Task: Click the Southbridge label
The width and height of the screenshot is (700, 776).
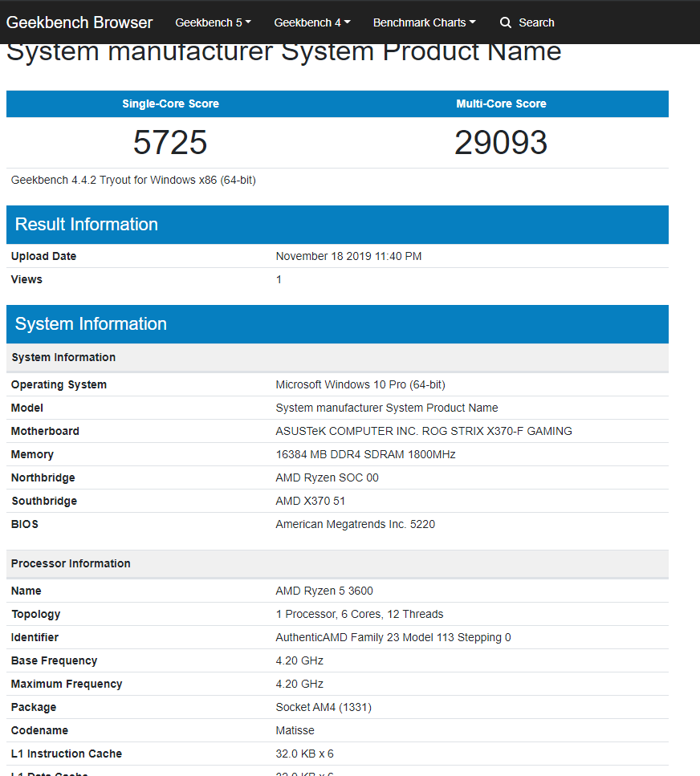Action: [x=44, y=501]
